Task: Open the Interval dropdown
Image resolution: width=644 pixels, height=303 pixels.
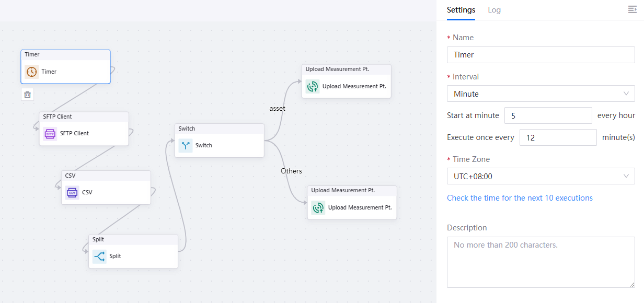Action: 540,94
